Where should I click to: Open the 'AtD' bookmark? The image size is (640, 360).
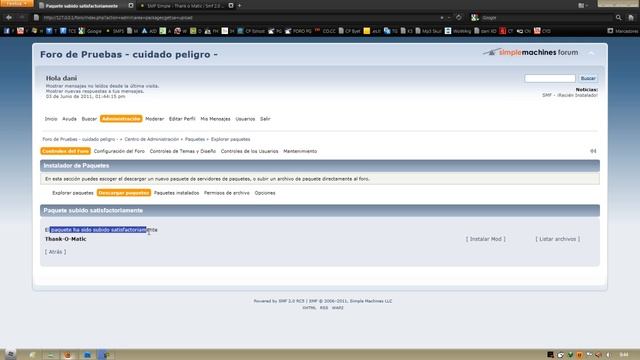coord(149,31)
